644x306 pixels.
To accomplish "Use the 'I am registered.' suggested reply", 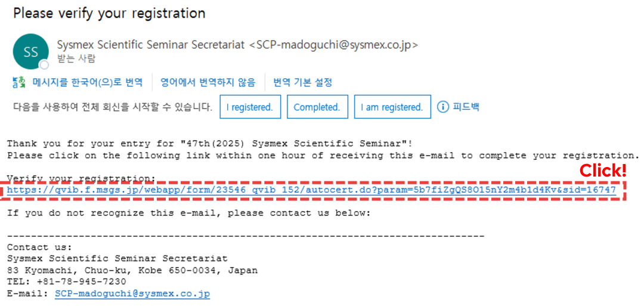I will click(392, 107).
